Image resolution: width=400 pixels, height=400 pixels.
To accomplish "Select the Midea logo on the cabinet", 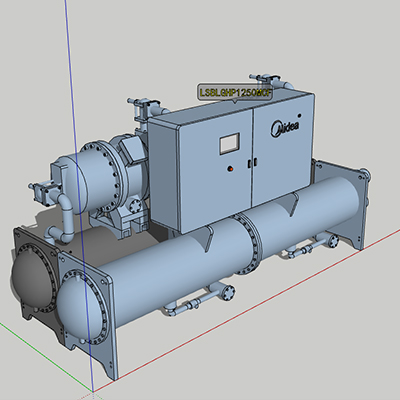I will click(x=284, y=127).
